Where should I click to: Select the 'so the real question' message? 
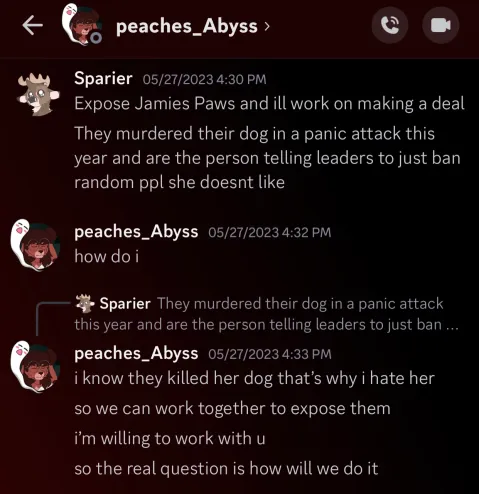[x=226, y=469]
